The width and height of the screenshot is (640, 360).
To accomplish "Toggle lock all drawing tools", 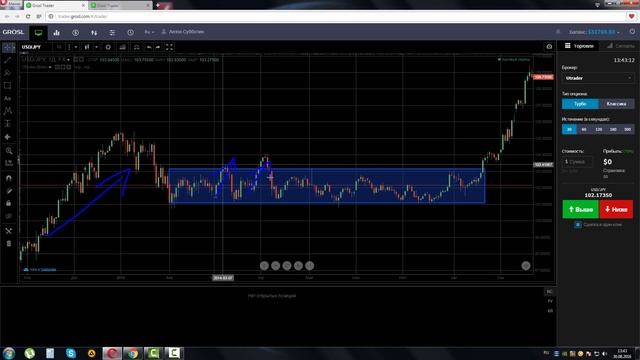I will pos(9,203).
